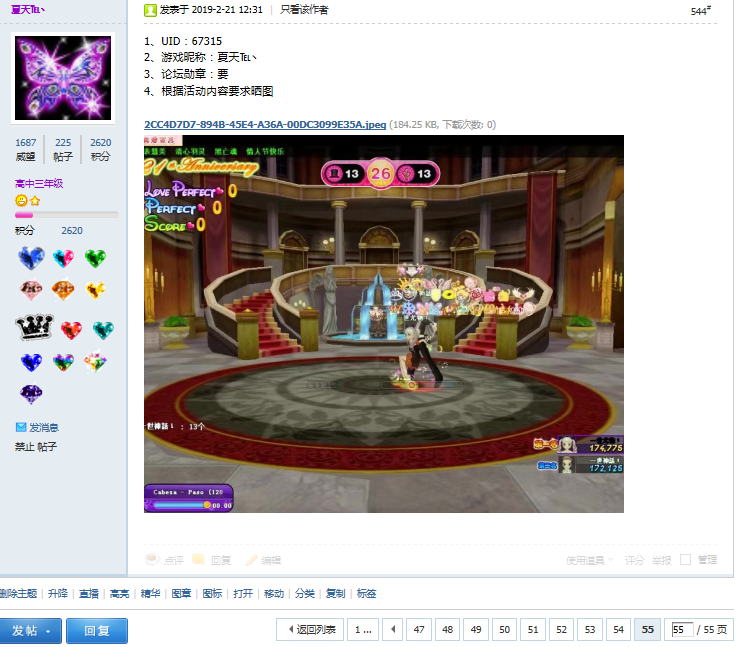Click the 帖子 link beside 禁止

tap(47, 447)
